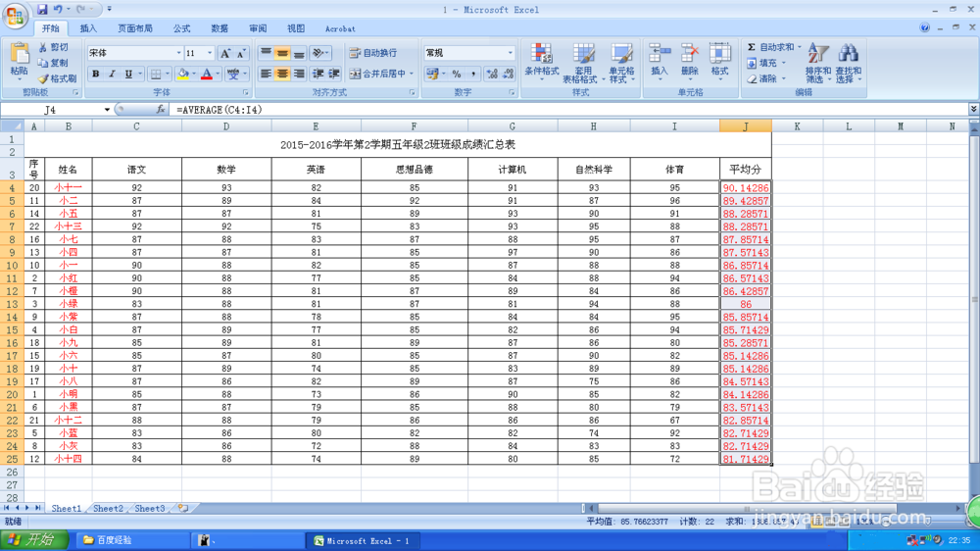Image resolution: width=980 pixels, height=551 pixels.
Task: Click 自动换行 wrap text button
Action: (x=373, y=53)
